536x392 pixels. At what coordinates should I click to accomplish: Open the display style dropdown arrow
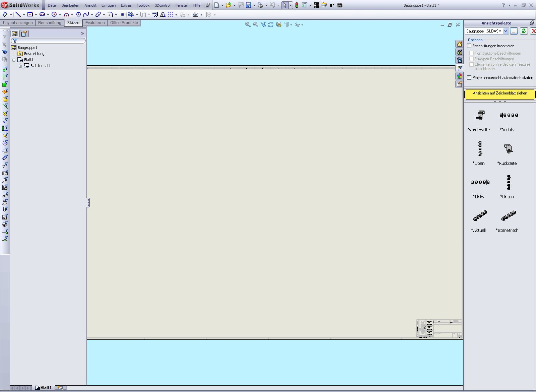tap(291, 25)
